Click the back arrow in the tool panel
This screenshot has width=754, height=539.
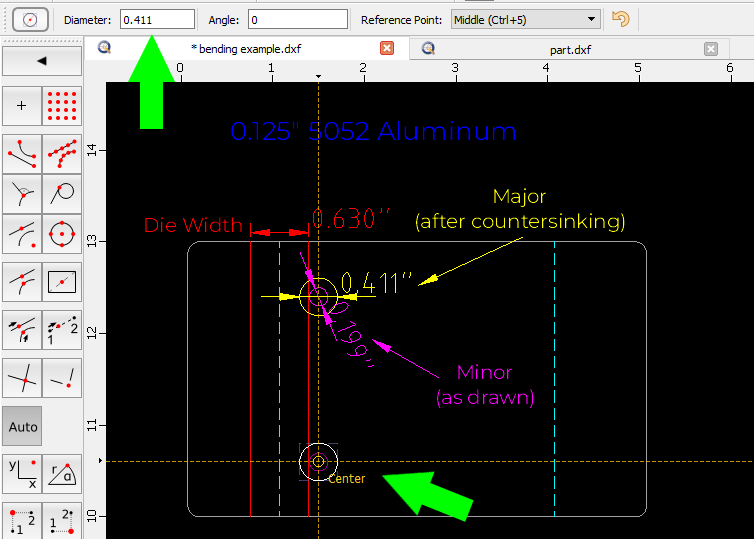(41, 60)
